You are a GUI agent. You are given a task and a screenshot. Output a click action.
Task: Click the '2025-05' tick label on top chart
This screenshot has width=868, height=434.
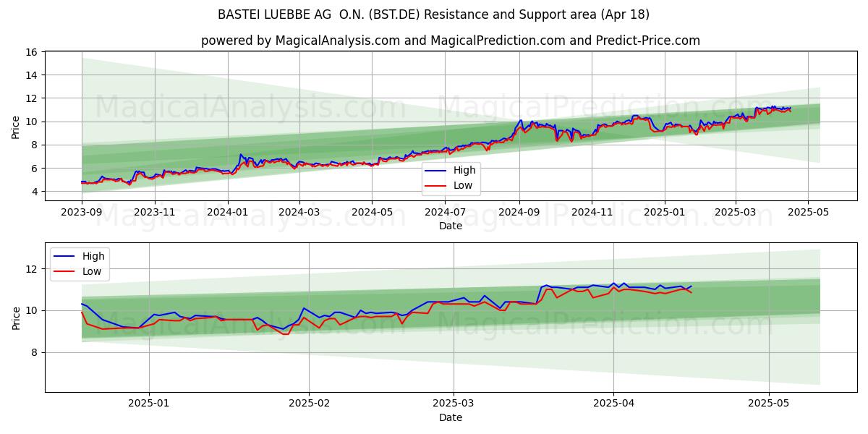(809, 213)
